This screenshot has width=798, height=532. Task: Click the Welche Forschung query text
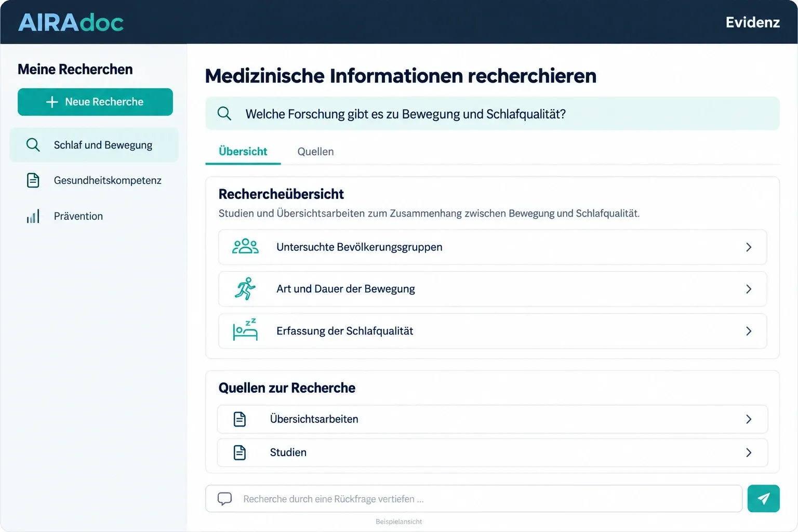[405, 114]
